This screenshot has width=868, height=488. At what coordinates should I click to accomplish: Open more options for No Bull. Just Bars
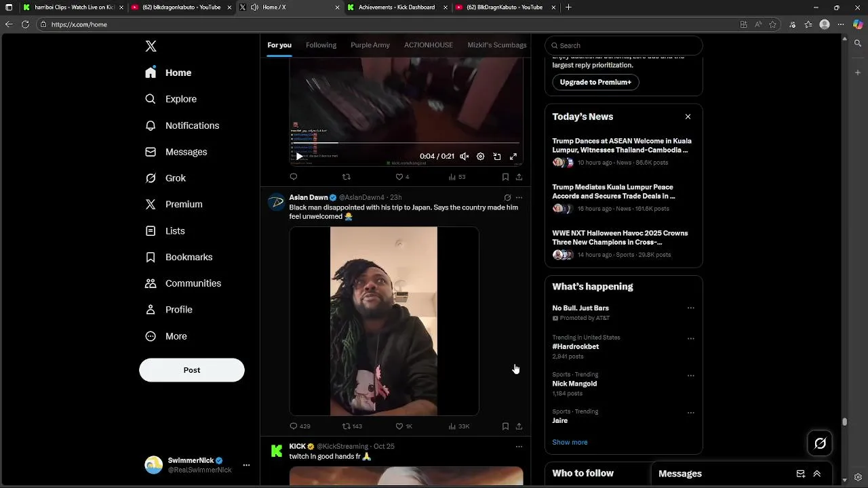pyautogui.click(x=691, y=308)
